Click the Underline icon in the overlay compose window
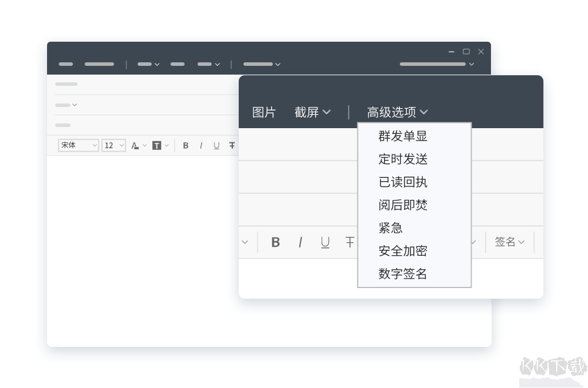 325,242
